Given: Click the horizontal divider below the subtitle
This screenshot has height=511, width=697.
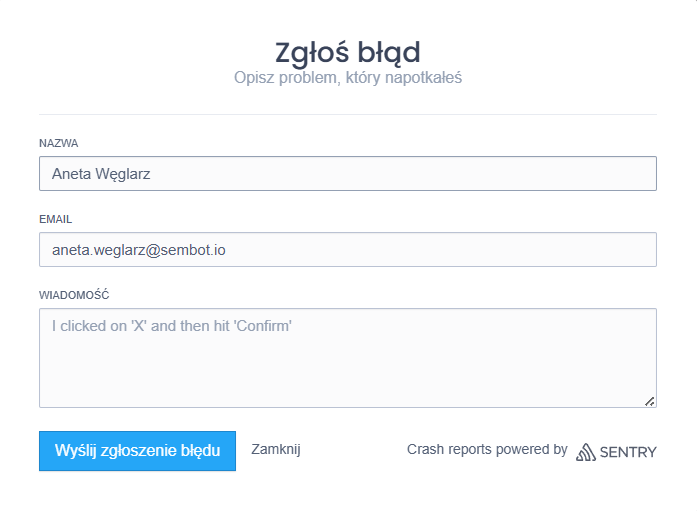Looking at the screenshot, I should pos(348,114).
